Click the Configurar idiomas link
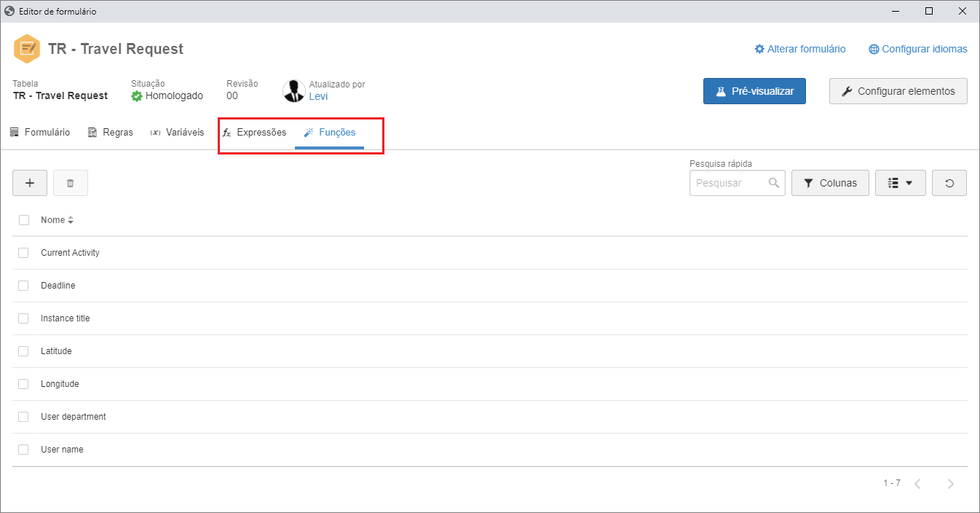 pyautogui.click(x=918, y=49)
